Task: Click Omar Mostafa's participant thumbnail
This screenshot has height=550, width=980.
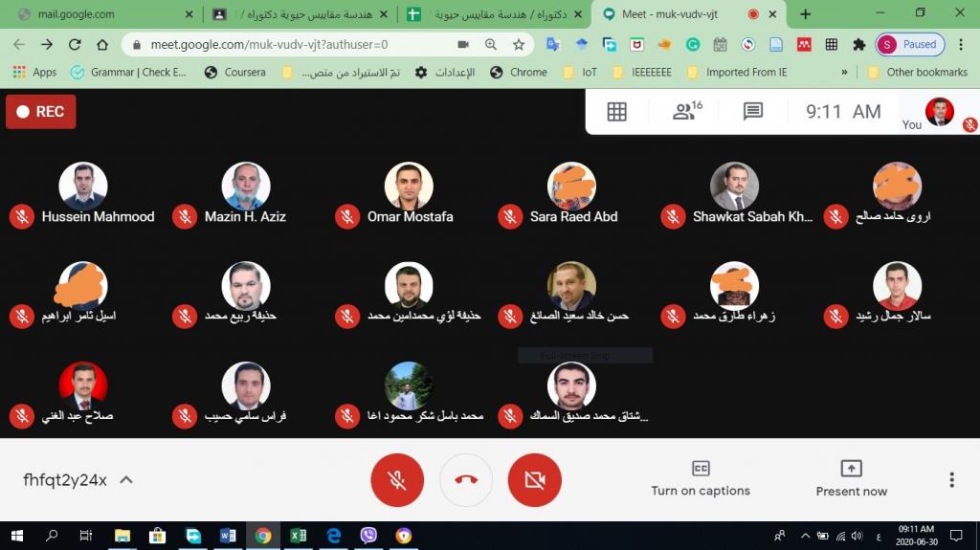Action: coord(408,187)
